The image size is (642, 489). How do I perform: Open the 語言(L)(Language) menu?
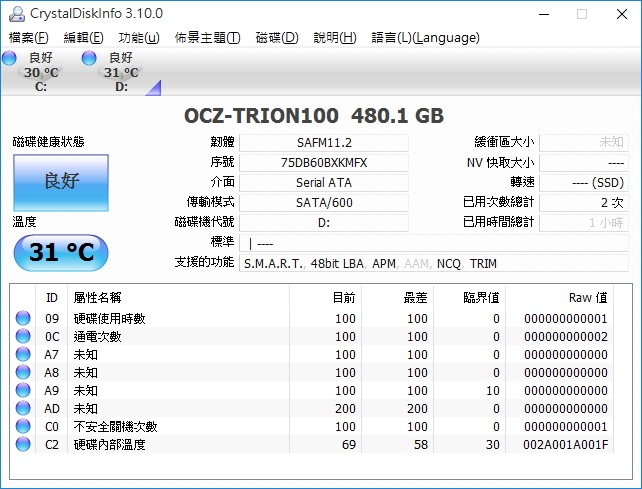425,38
